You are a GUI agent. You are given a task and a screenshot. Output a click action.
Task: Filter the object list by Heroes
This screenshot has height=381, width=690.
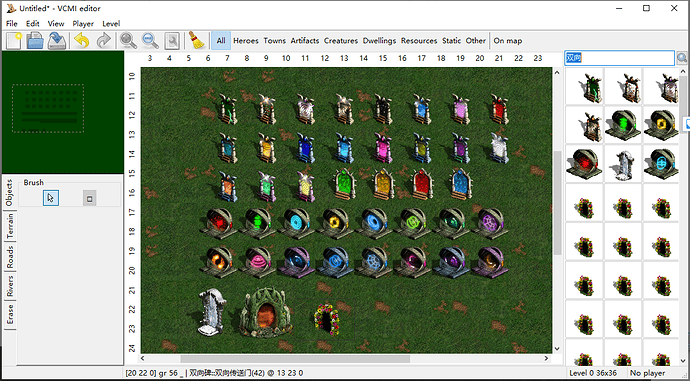(x=246, y=40)
